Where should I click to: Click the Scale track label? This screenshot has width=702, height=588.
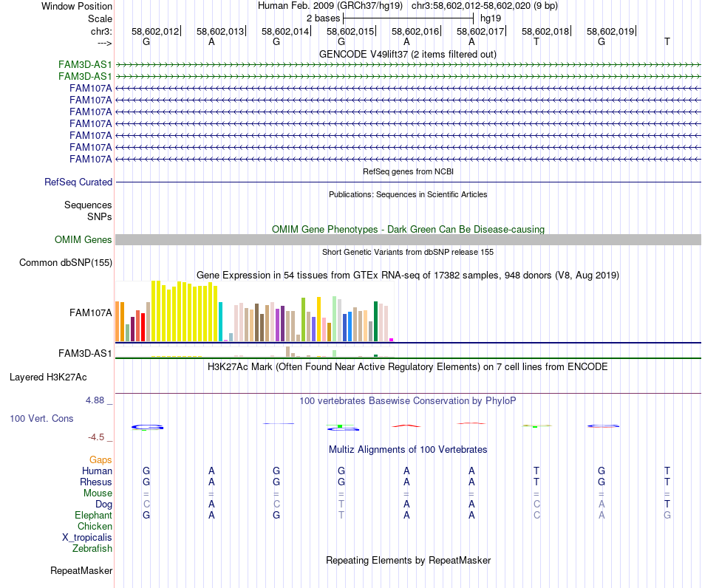(x=100, y=18)
